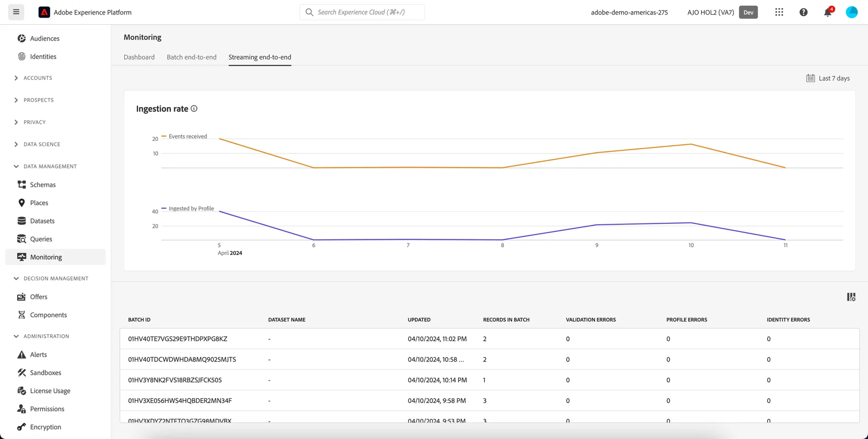The width and height of the screenshot is (868, 439).
Task: Click the Encryption key icon
Action: coord(22,427)
